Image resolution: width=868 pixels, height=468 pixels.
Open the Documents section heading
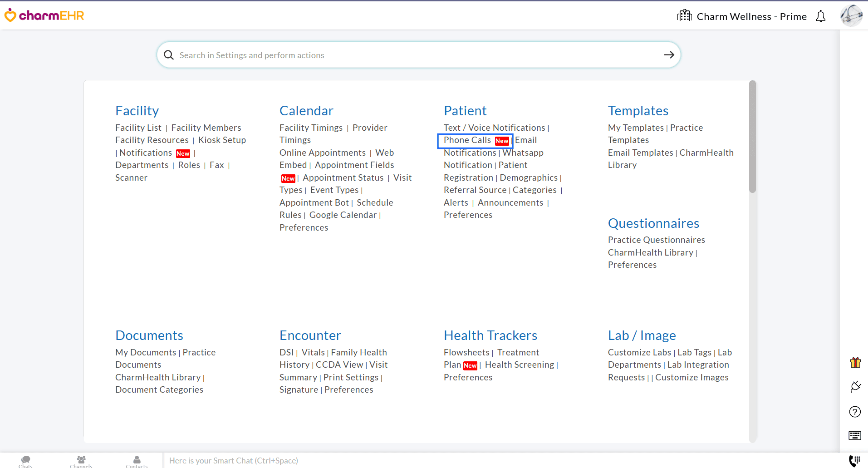[149, 335]
